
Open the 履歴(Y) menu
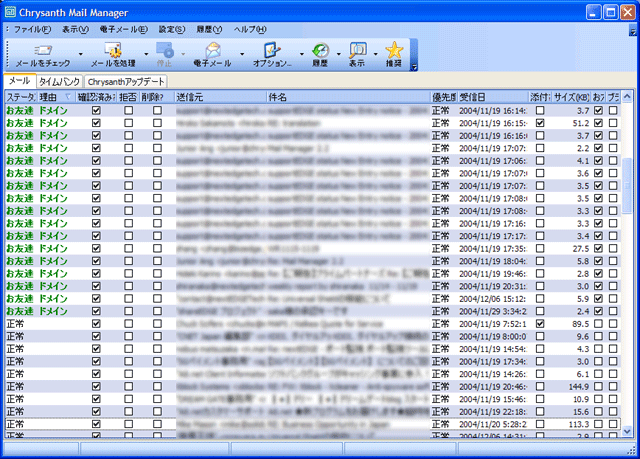point(209,29)
